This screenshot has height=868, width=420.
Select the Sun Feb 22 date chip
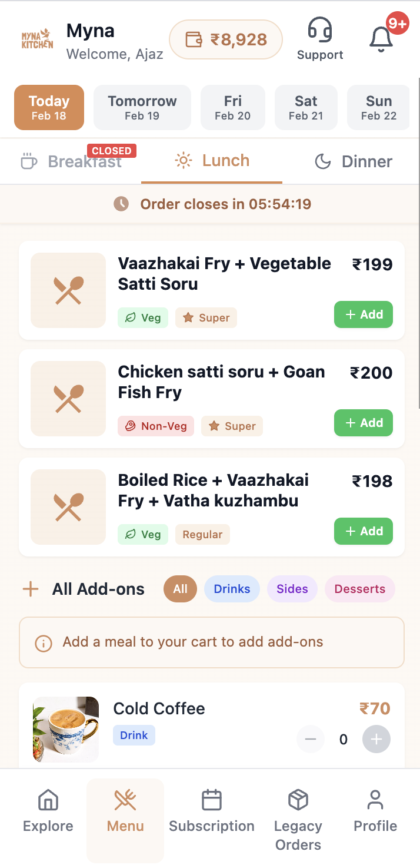pos(378,107)
